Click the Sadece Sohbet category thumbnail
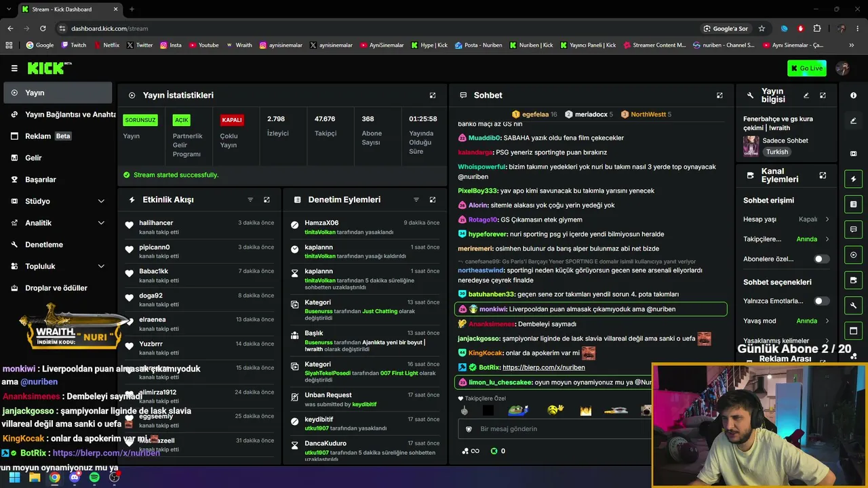The image size is (868, 488). (751, 146)
